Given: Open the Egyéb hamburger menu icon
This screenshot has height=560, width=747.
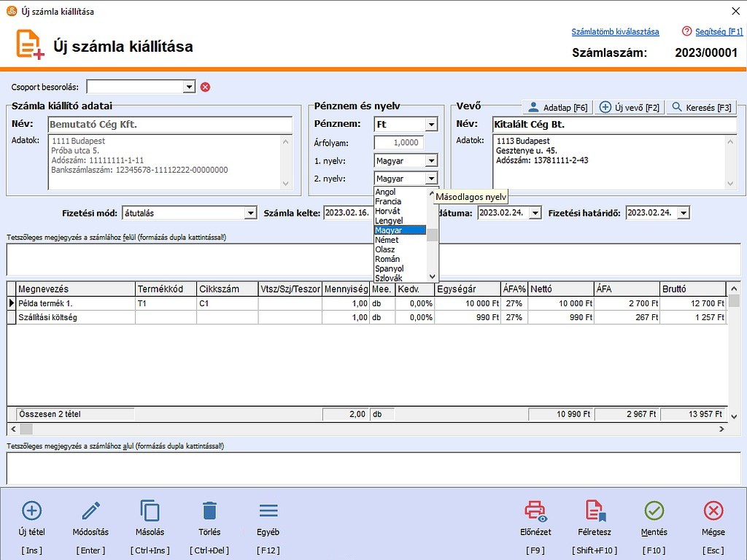Looking at the screenshot, I should click(268, 510).
